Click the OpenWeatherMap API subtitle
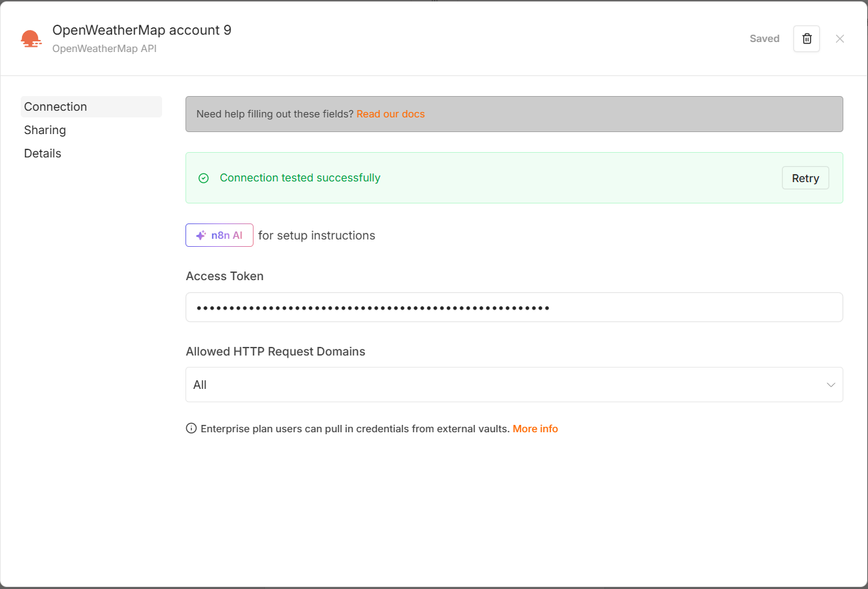This screenshot has width=868, height=589. (105, 49)
